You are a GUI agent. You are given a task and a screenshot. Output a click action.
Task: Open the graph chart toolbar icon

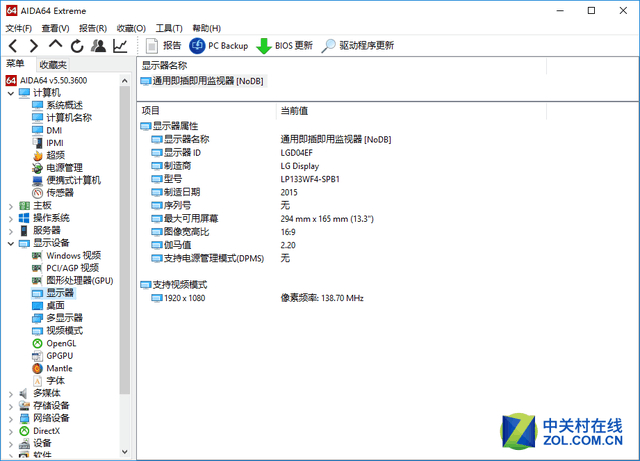point(120,46)
